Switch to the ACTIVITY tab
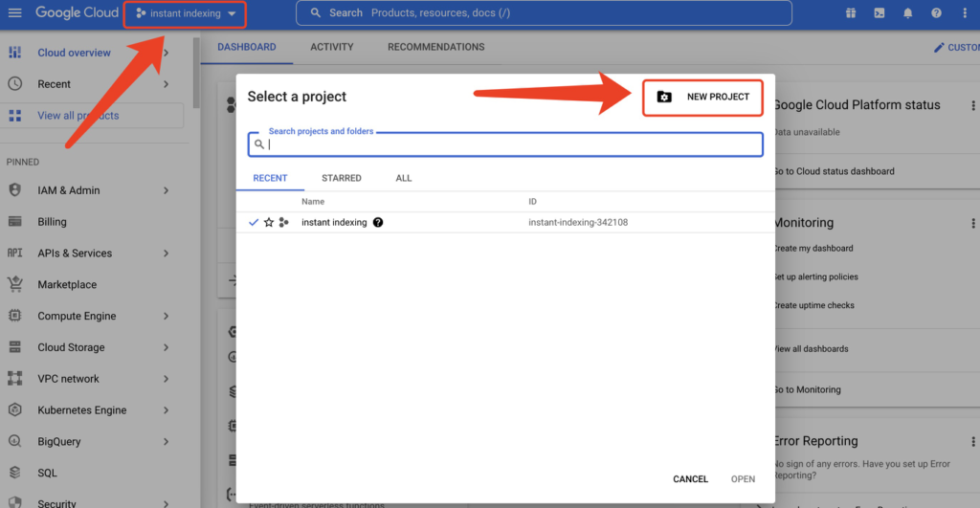 pyautogui.click(x=332, y=47)
